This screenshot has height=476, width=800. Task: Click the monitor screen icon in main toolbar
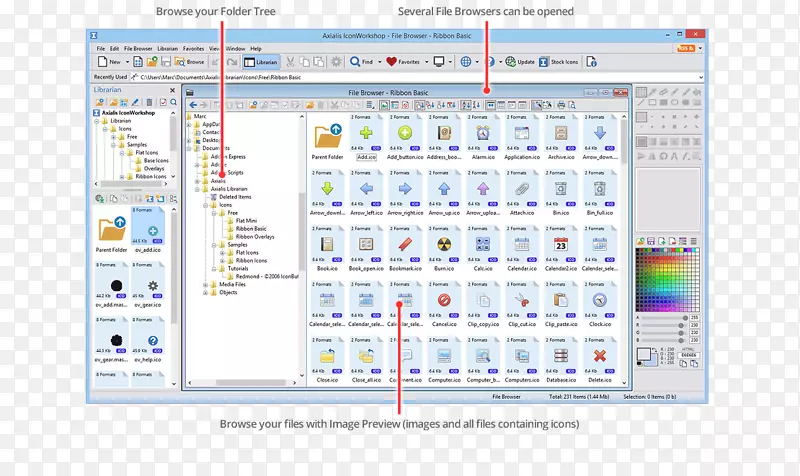(x=439, y=62)
